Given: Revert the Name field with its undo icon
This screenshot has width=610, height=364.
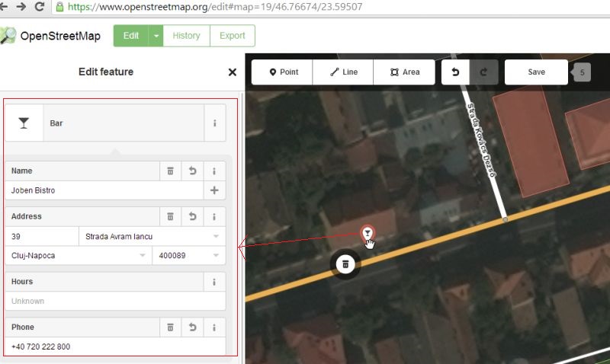Looking at the screenshot, I should [x=192, y=171].
